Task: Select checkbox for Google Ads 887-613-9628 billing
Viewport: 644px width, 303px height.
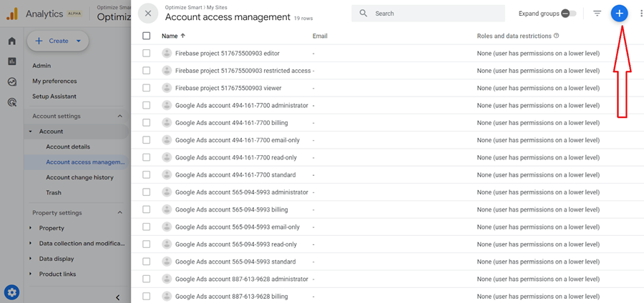Action: point(147,296)
